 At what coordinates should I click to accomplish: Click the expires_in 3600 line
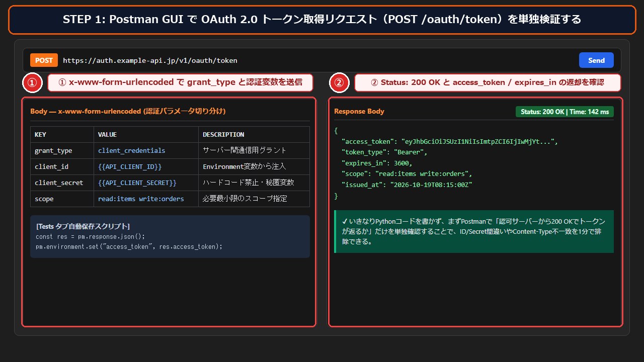coord(377,163)
